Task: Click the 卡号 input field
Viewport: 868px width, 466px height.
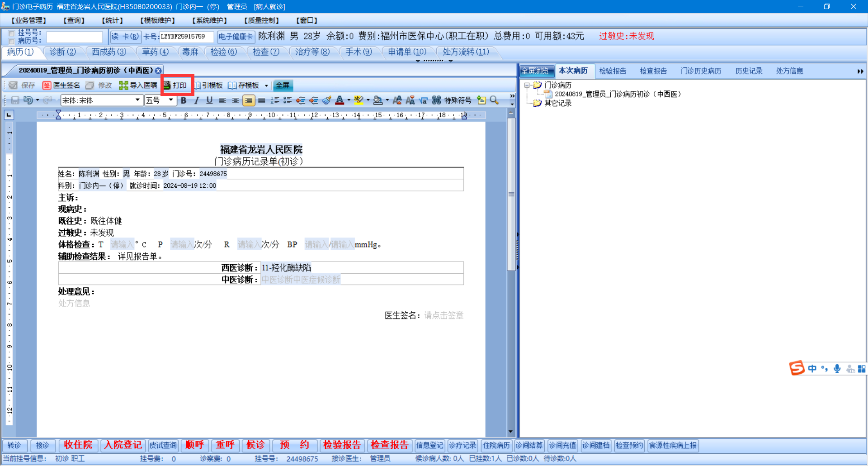Action: pyautogui.click(x=187, y=37)
